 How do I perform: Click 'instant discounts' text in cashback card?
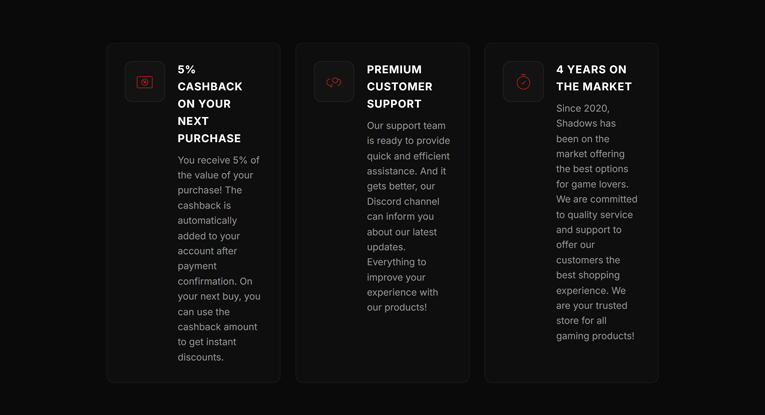point(205,350)
